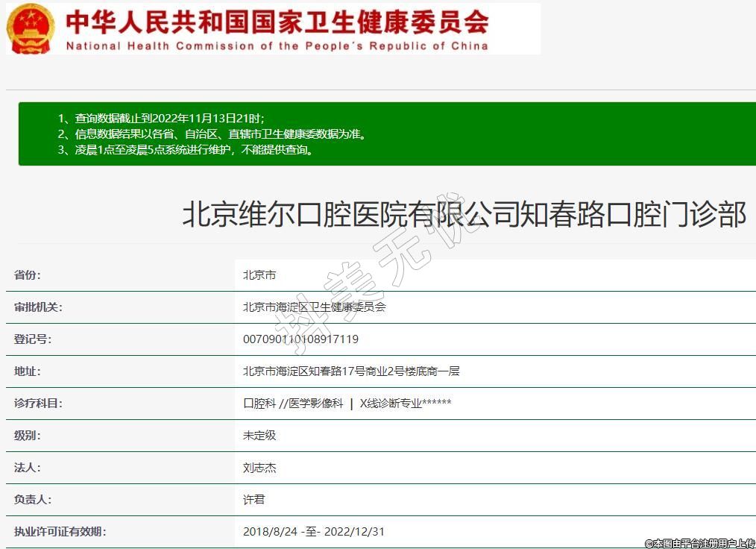
Task: Select the person in charge 许君
Action: (x=253, y=500)
